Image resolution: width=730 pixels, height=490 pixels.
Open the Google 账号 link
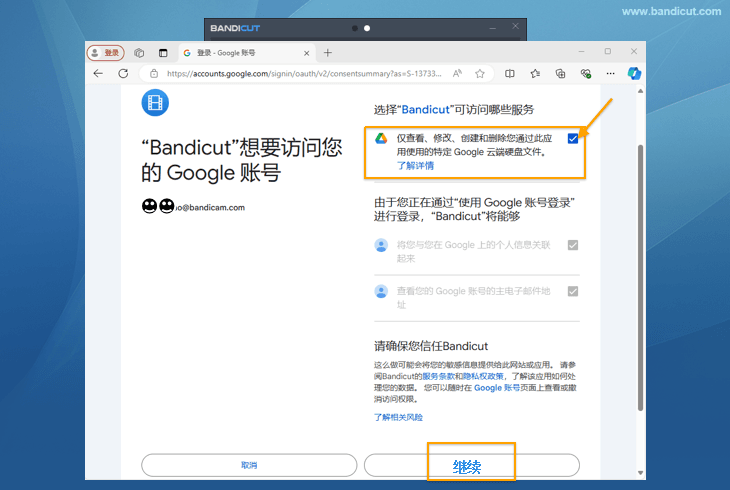(497, 388)
